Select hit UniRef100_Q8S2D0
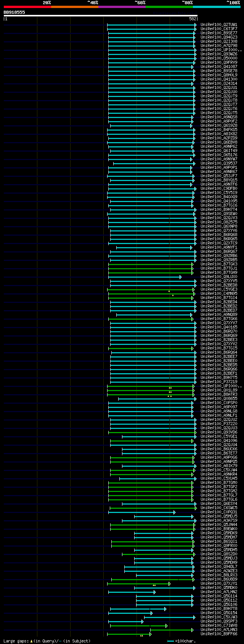The height and width of the screenshot is (644, 244). [x=219, y=554]
